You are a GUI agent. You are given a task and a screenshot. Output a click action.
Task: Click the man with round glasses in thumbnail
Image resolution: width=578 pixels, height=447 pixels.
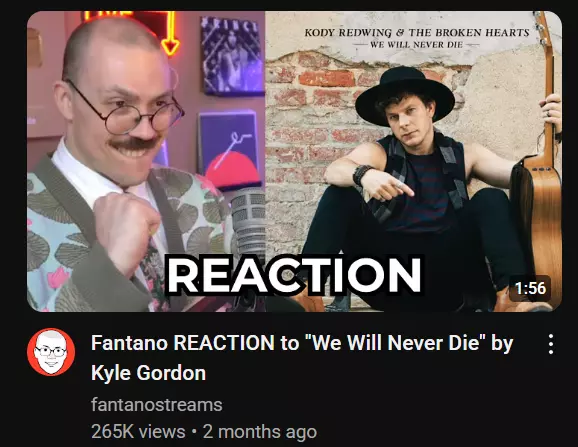tap(111, 166)
